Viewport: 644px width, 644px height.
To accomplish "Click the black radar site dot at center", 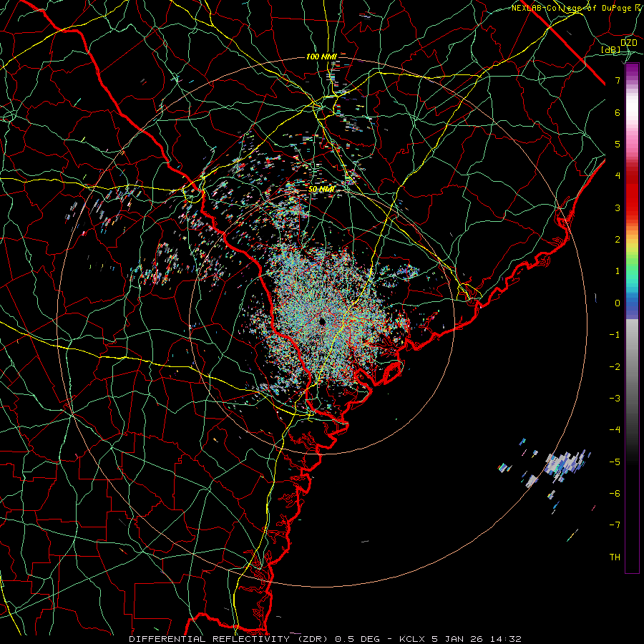I will click(x=322, y=321).
